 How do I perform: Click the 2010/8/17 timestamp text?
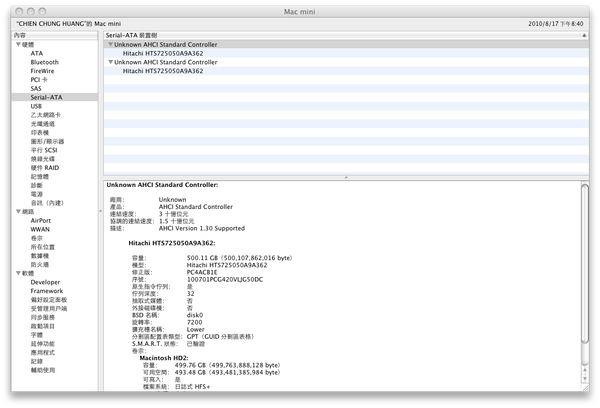pos(556,24)
